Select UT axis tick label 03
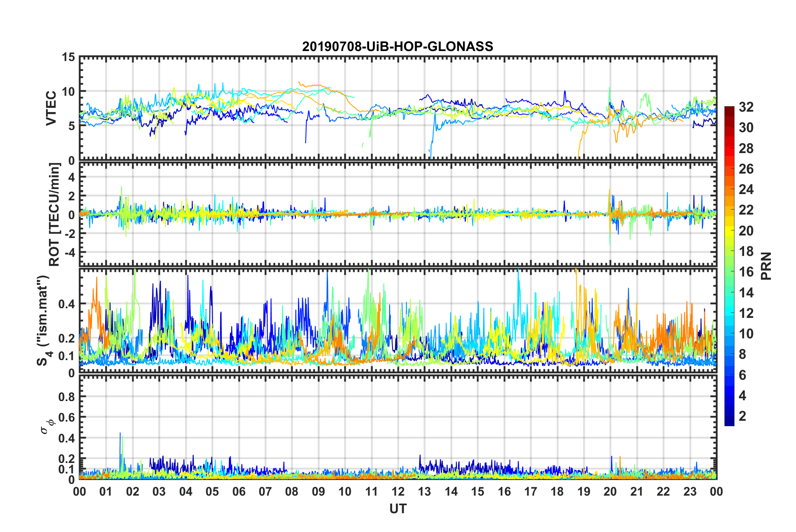This screenshot has width=796, height=532. (159, 491)
